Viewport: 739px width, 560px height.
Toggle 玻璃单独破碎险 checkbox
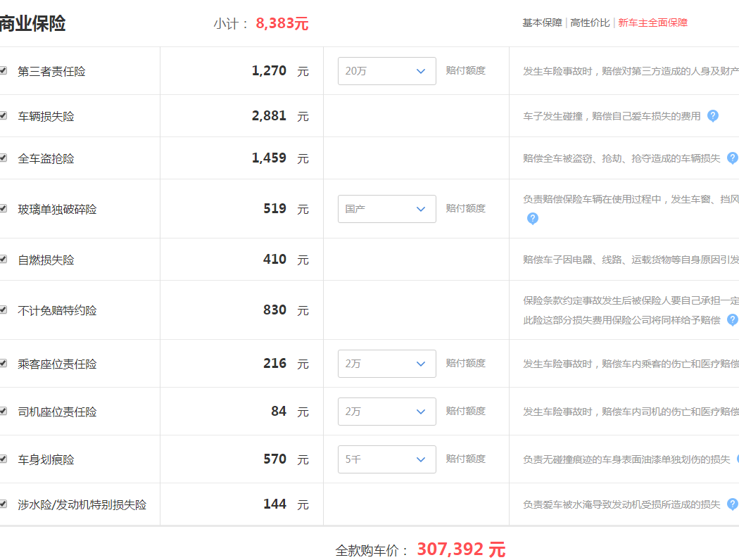tap(4, 208)
